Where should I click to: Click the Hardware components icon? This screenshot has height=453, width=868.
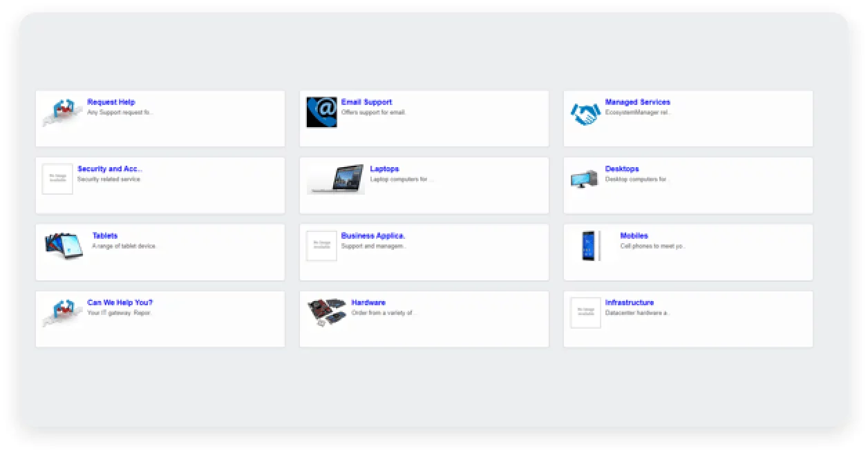[326, 312]
